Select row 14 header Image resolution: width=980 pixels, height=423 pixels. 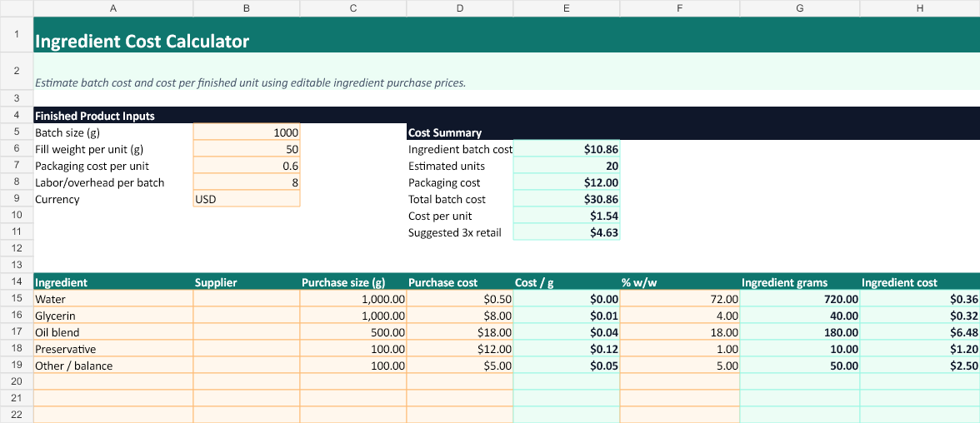[17, 281]
